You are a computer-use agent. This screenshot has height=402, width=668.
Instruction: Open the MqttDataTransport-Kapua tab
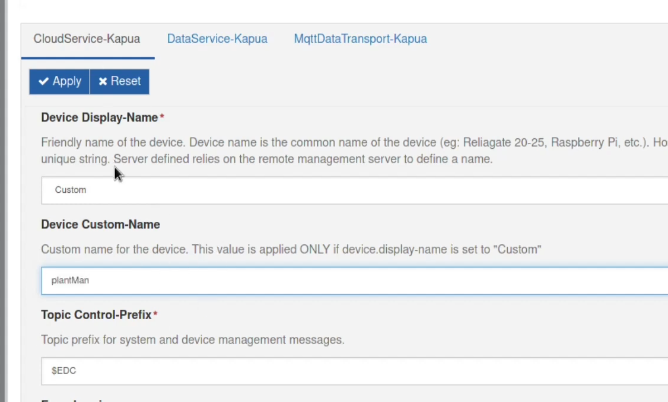(360, 39)
